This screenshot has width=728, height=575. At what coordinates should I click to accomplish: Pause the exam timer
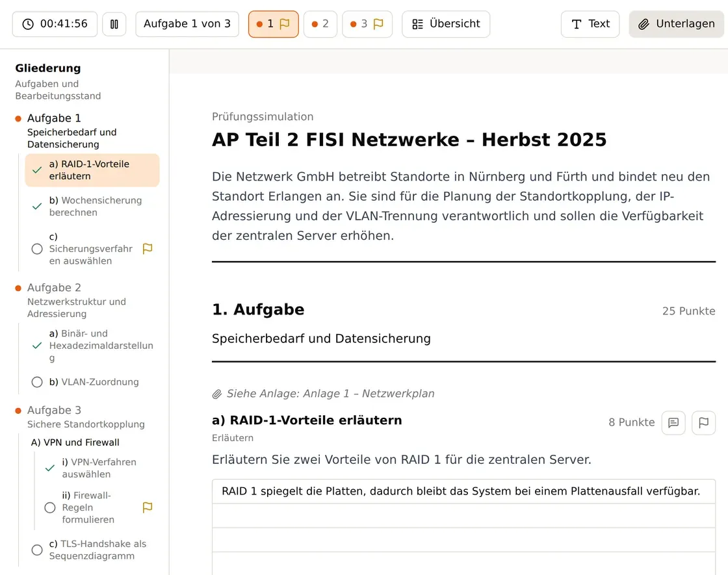[x=114, y=24]
